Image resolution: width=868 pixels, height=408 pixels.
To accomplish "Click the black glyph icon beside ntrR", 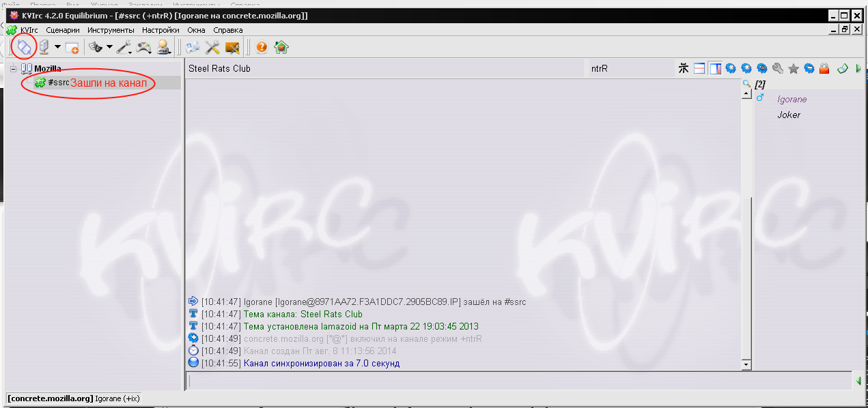I will tap(684, 68).
